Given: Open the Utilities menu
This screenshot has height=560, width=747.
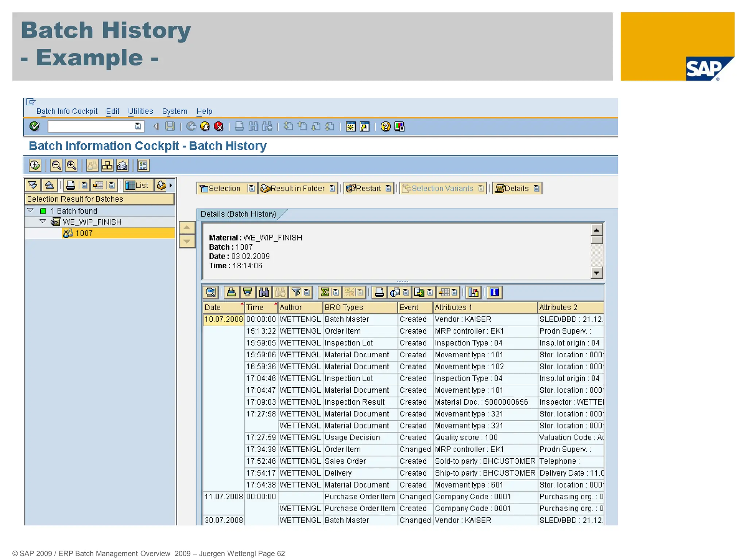Looking at the screenshot, I should pyautogui.click(x=140, y=111).
